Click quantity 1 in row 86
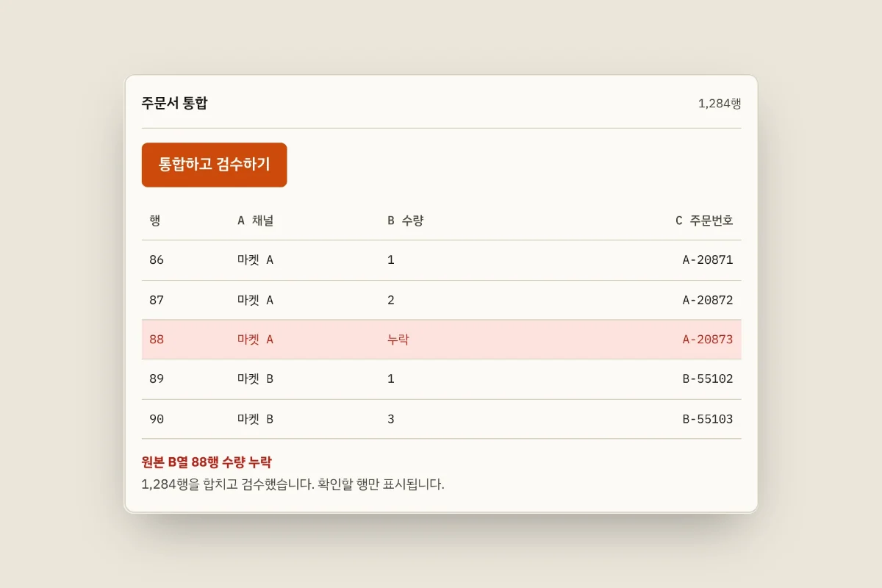The width and height of the screenshot is (882, 588). pyautogui.click(x=391, y=260)
